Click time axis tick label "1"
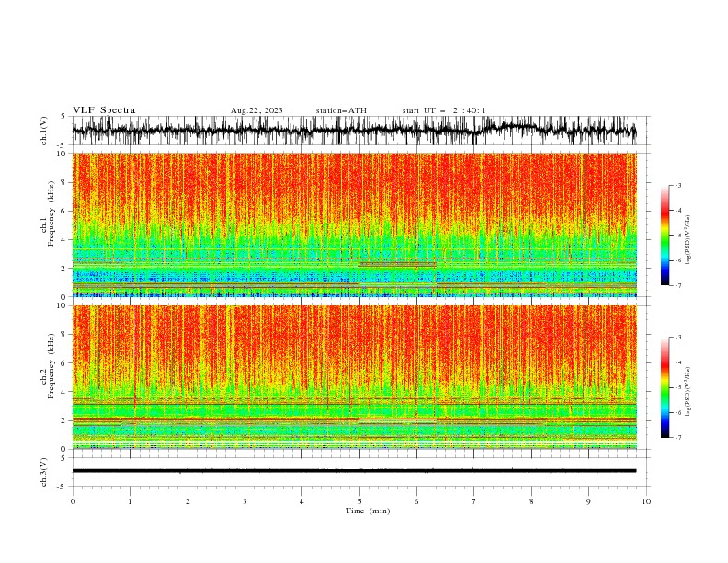 pyautogui.click(x=131, y=501)
